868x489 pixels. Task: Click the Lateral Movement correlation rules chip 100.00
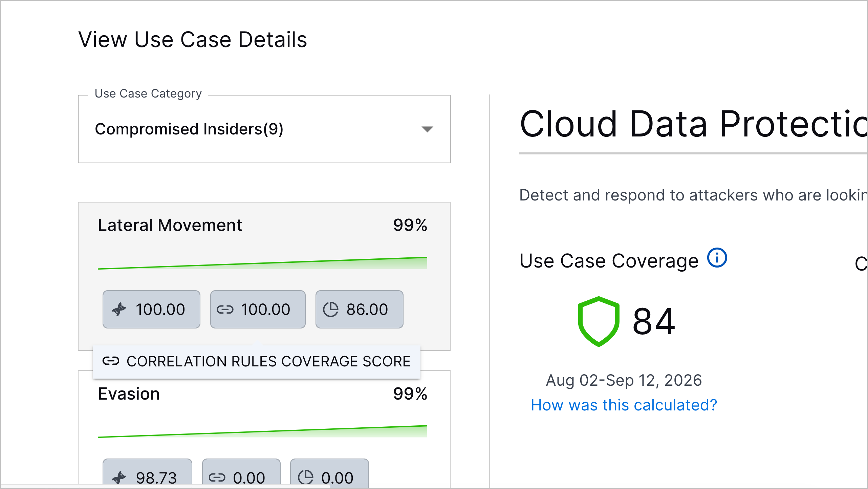coord(258,309)
